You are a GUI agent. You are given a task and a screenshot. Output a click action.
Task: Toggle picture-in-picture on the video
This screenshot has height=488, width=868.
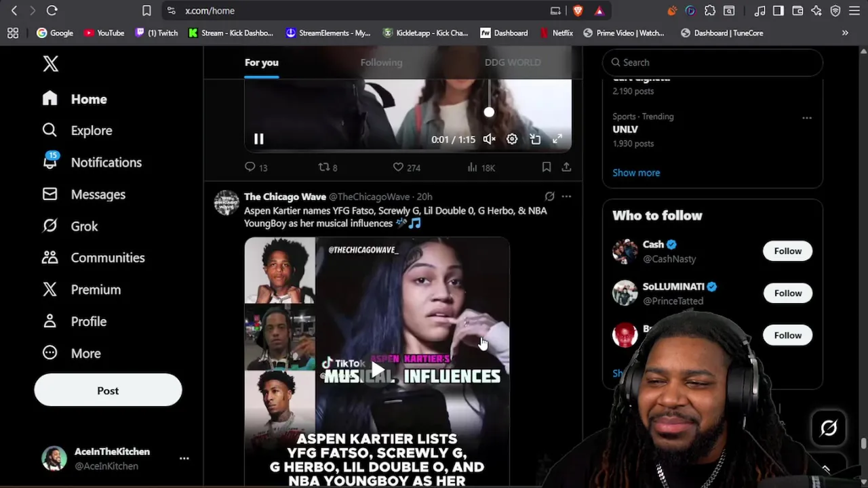[x=535, y=139]
